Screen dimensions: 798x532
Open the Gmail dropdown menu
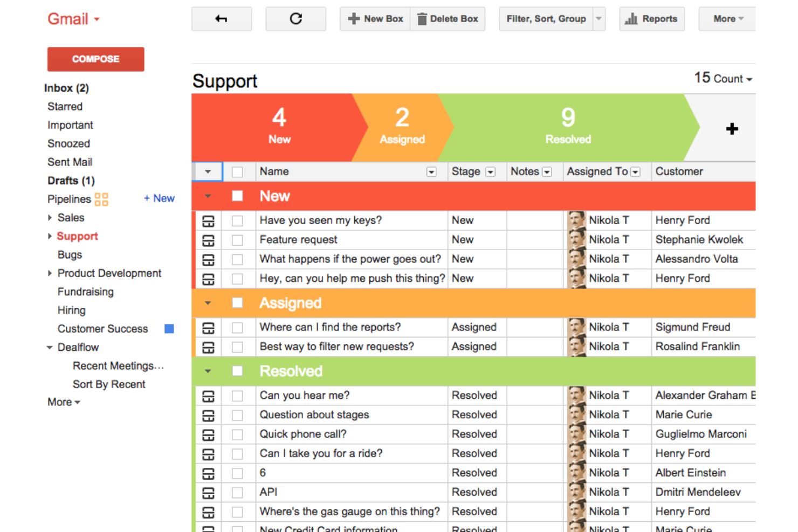pos(96,18)
